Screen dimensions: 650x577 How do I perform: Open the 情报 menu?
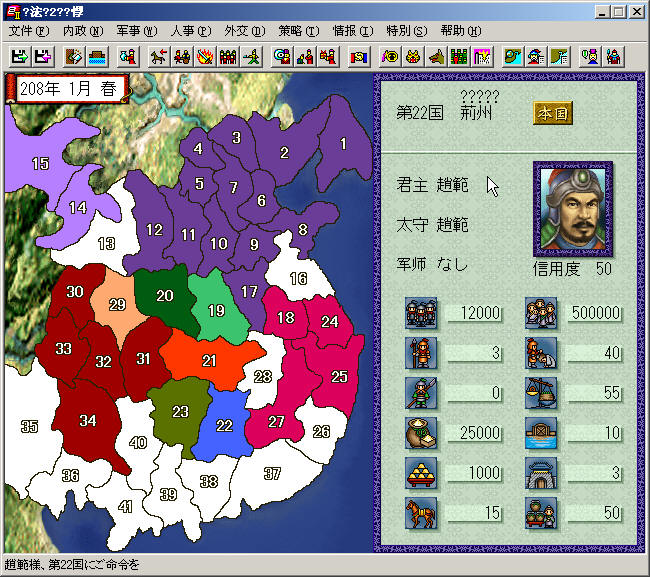point(350,31)
